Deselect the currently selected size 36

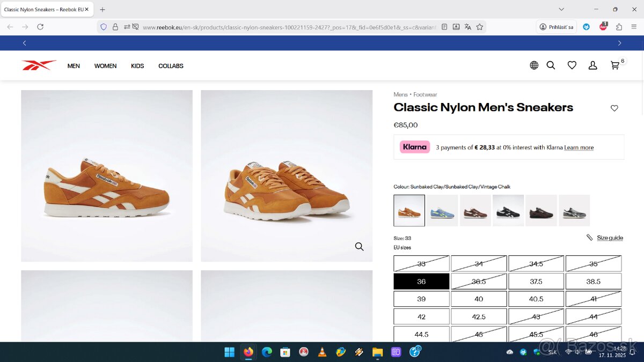click(x=421, y=281)
